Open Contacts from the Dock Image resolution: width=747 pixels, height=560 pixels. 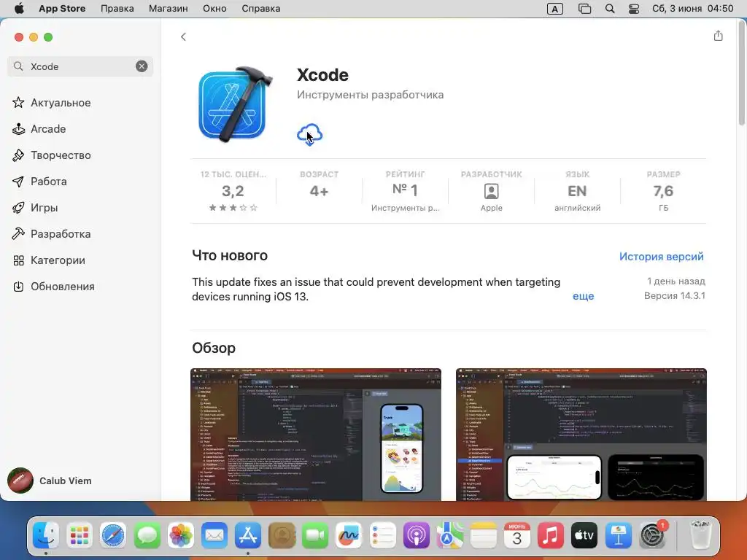(282, 535)
